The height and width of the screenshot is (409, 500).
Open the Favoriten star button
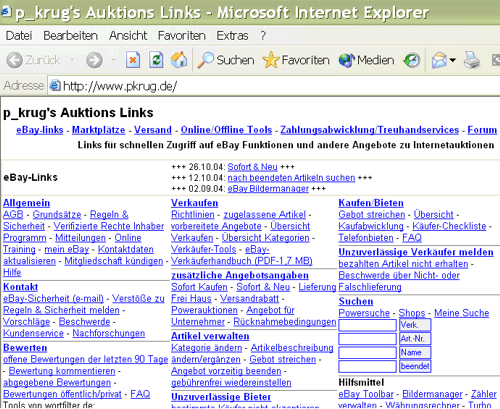click(x=296, y=60)
